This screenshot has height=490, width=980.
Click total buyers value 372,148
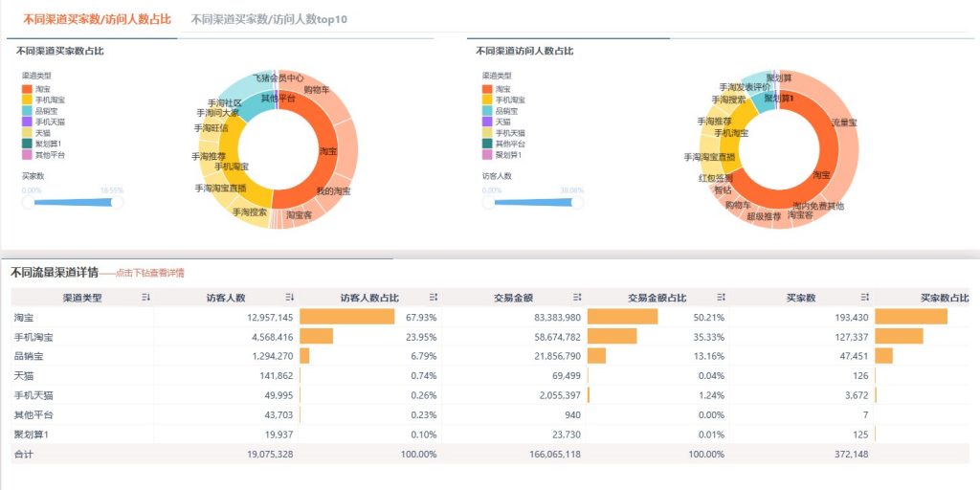852,455
